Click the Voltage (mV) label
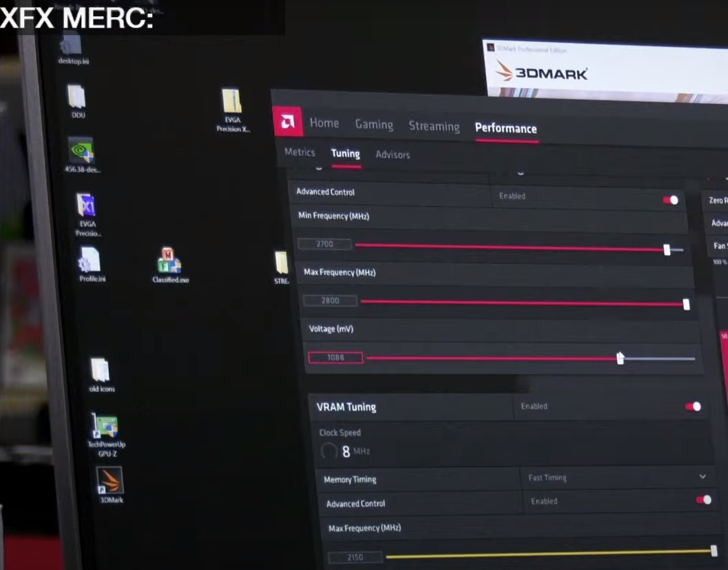This screenshot has width=728, height=570. tap(331, 329)
